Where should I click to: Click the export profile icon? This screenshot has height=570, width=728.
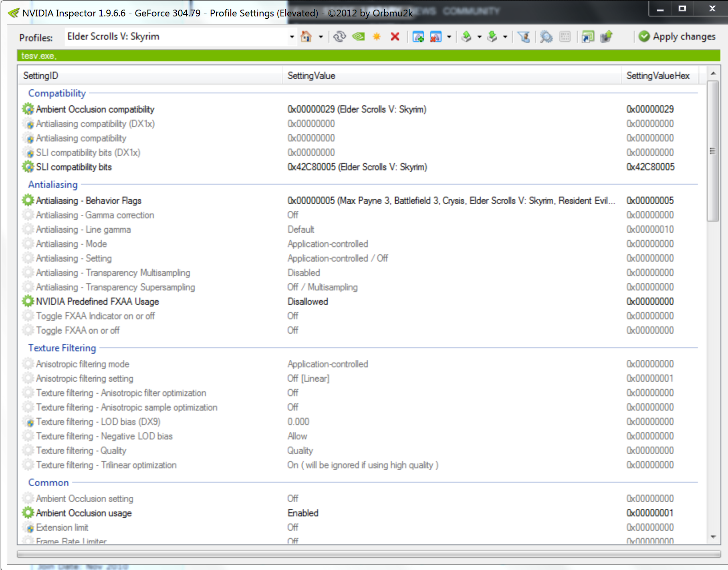[x=466, y=37]
